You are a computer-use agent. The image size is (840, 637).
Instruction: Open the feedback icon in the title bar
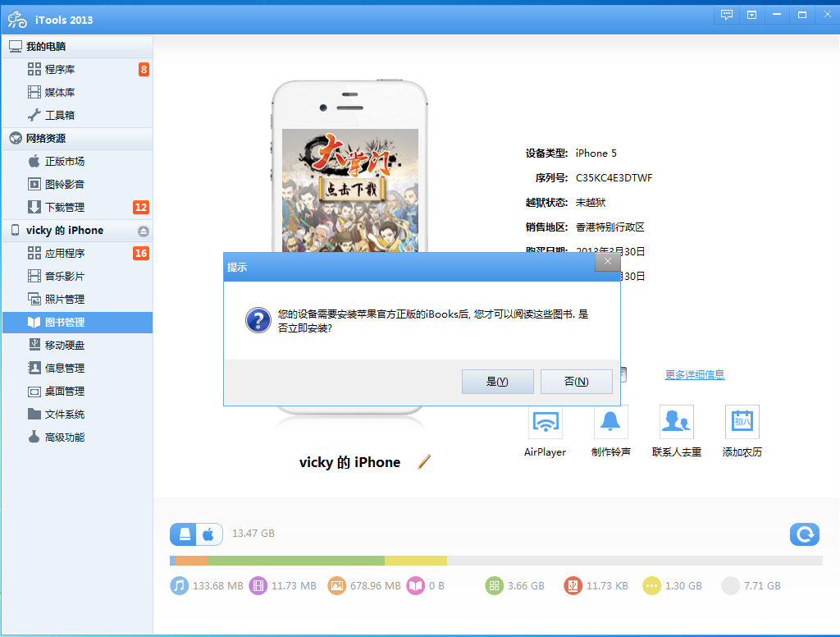pos(726,14)
